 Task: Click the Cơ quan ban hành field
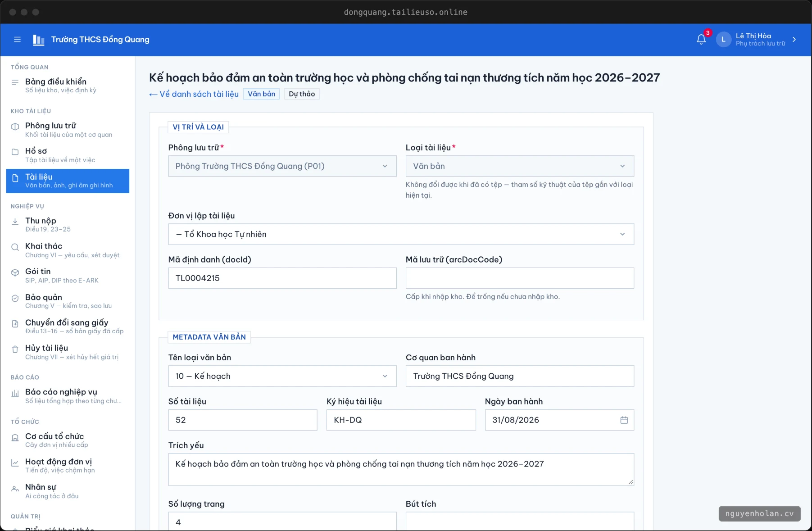pyautogui.click(x=520, y=376)
